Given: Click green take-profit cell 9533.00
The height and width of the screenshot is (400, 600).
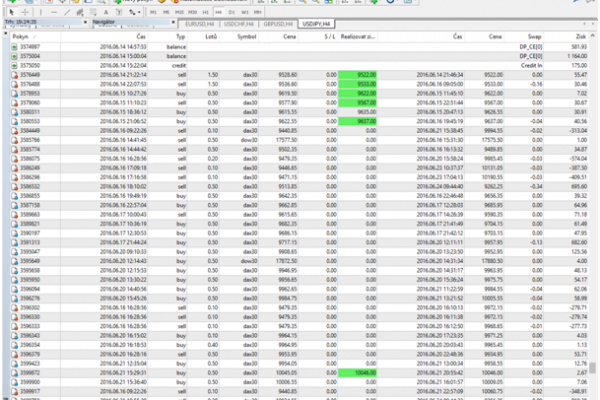Looking at the screenshot, I should (x=357, y=84).
